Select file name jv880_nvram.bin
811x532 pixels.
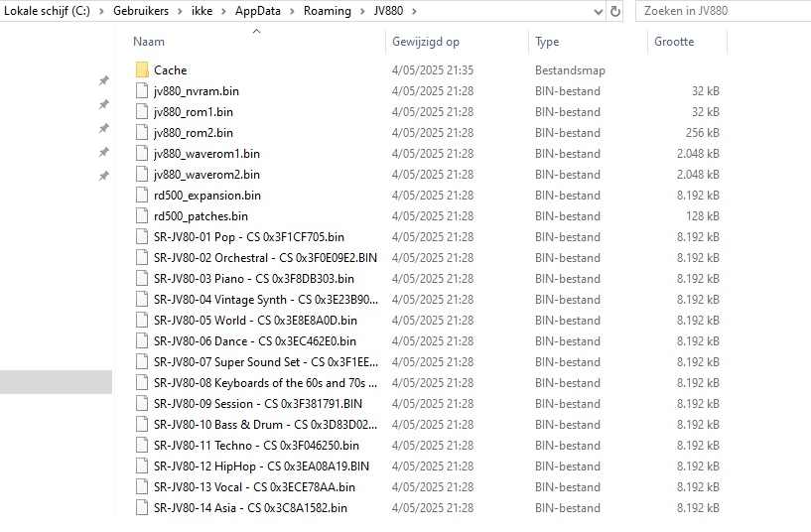(x=197, y=91)
